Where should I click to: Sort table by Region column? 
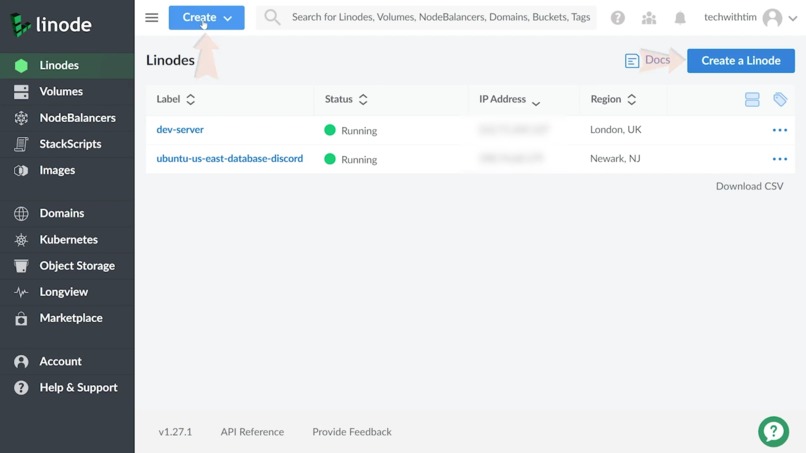click(613, 99)
